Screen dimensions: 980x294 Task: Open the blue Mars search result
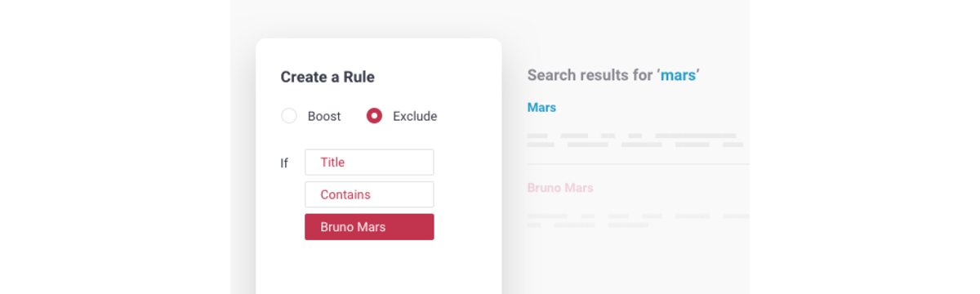(541, 107)
